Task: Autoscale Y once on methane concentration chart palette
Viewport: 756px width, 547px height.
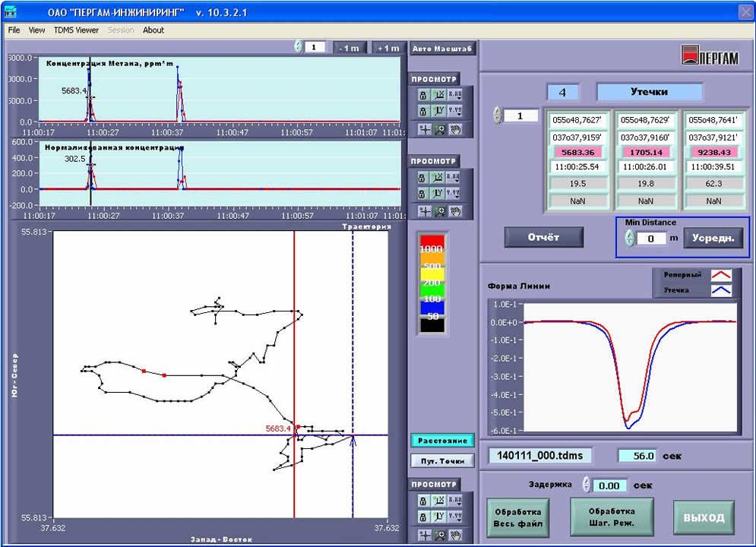Action: click(438, 112)
